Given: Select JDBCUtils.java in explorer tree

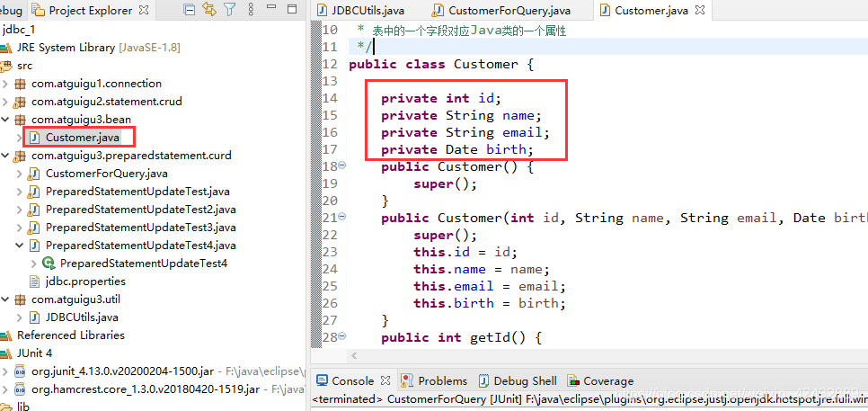Looking at the screenshot, I should tap(82, 317).
